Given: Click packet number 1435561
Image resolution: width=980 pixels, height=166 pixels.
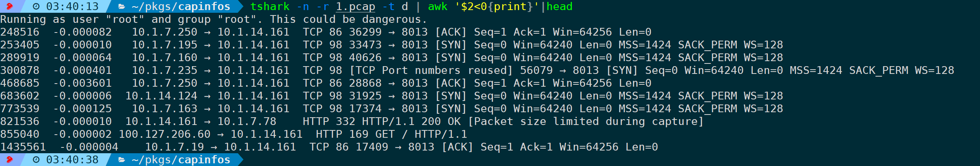Looking at the screenshot, I should pos(23,147).
